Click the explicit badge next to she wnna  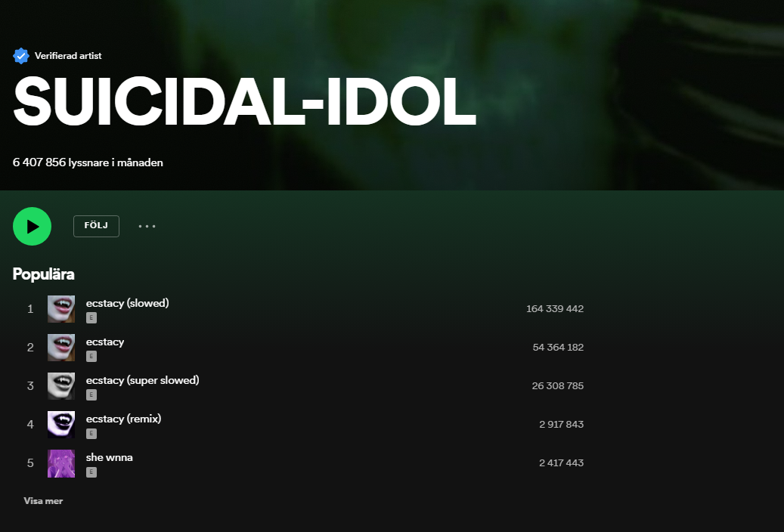[x=91, y=472]
